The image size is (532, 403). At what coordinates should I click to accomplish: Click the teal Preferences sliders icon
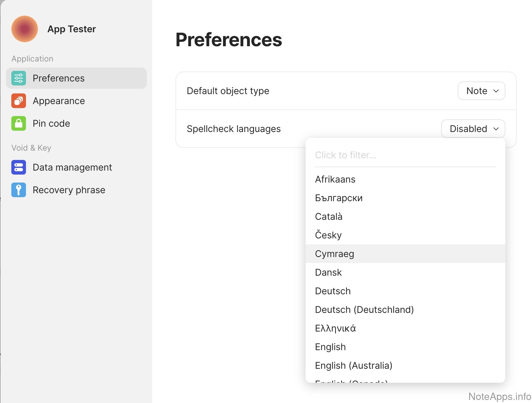pos(19,78)
